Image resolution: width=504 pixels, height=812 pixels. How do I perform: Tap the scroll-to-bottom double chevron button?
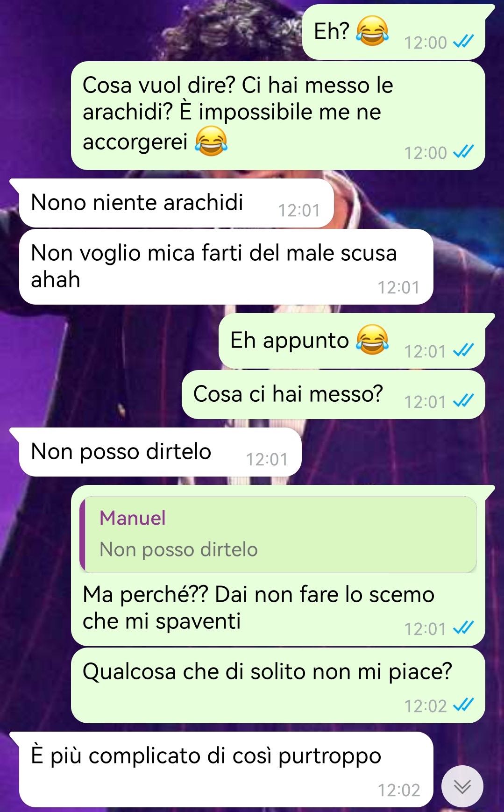(462, 786)
